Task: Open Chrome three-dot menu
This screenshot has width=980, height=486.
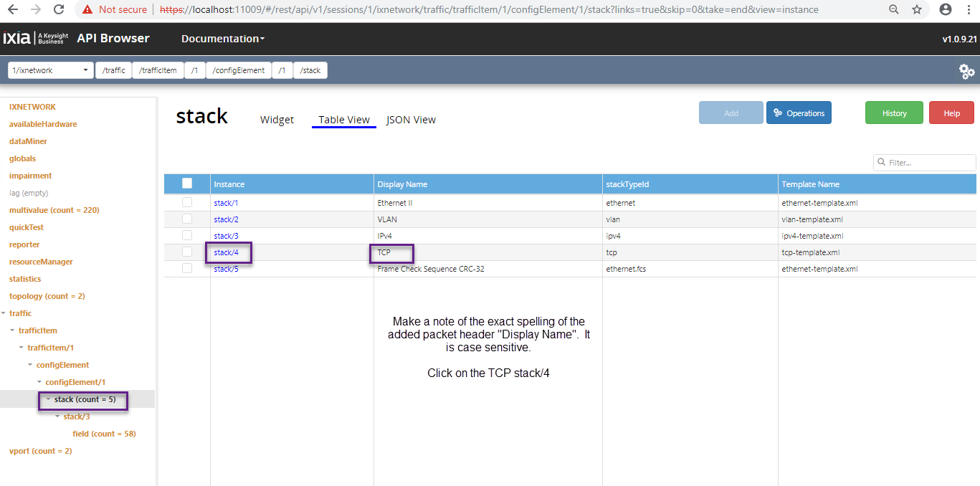Action: coord(969,10)
